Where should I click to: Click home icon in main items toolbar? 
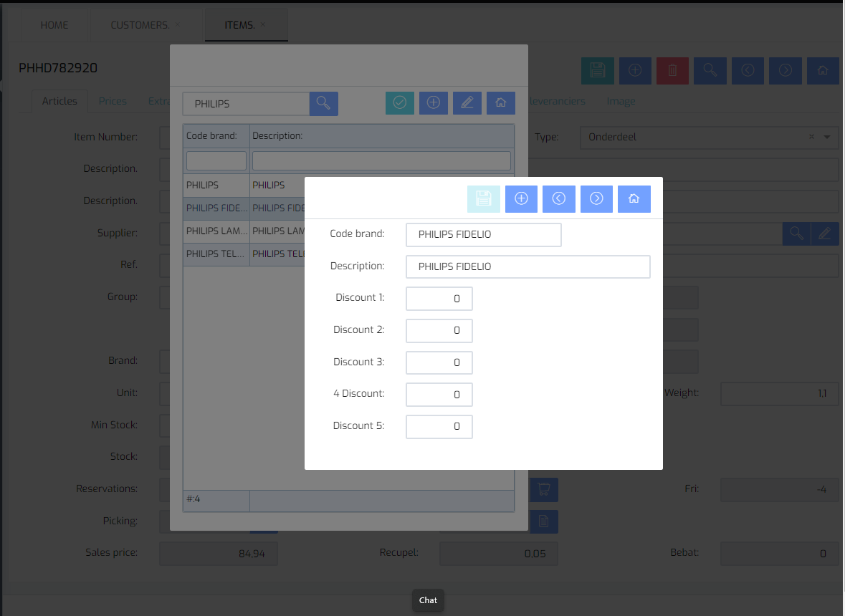point(823,70)
